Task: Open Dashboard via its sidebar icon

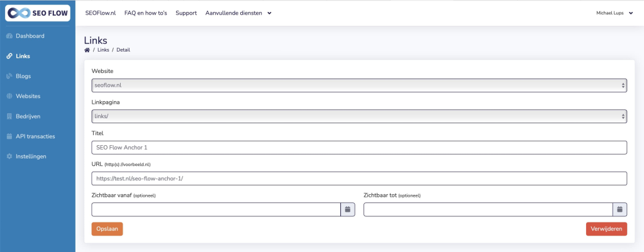Action: tap(9, 36)
